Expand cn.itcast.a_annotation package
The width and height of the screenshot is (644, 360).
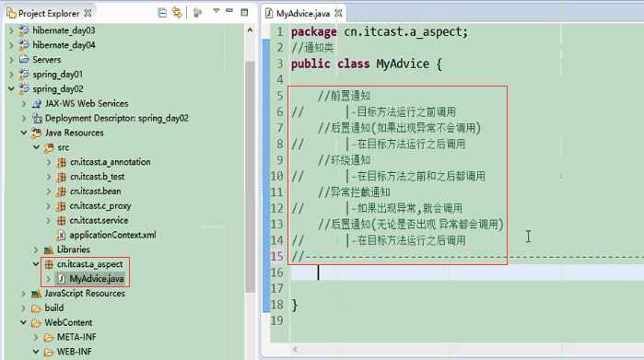pyautogui.click(x=49, y=163)
